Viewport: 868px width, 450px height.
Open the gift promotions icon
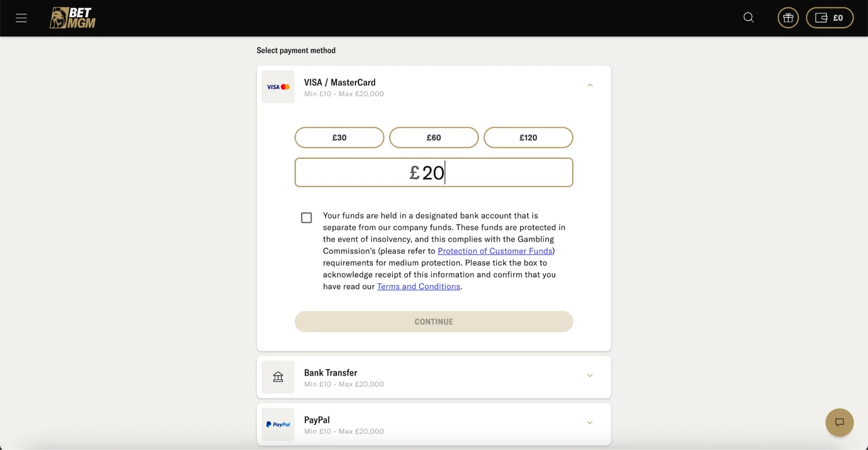[788, 18]
